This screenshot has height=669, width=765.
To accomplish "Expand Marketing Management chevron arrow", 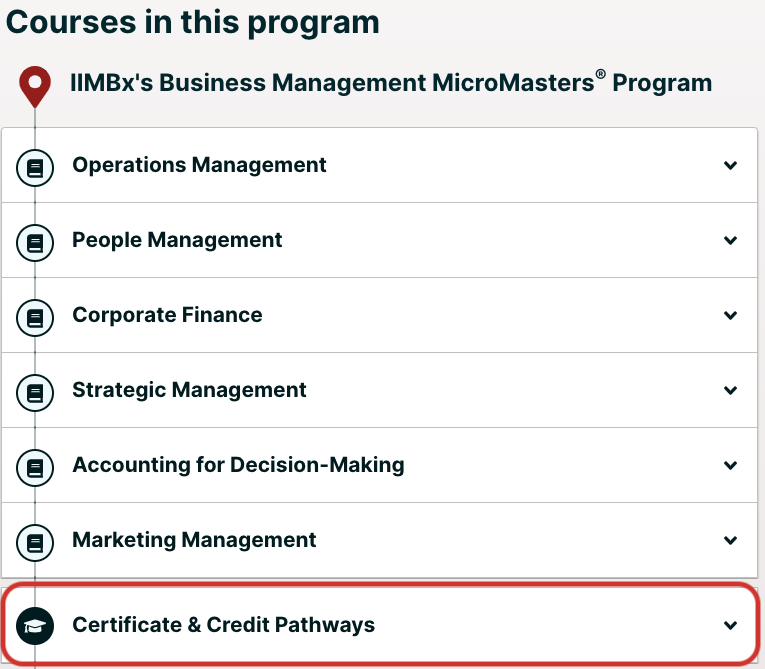I will [x=730, y=540].
